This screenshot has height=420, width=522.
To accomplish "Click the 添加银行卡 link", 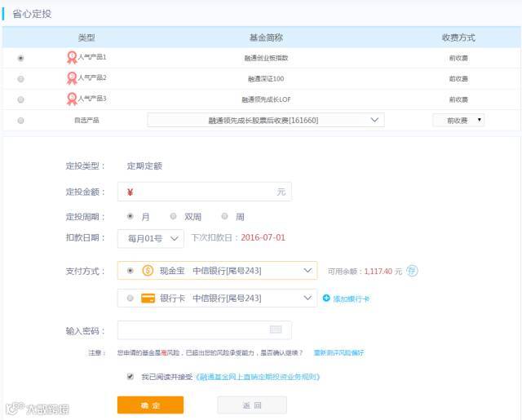I will (x=352, y=298).
